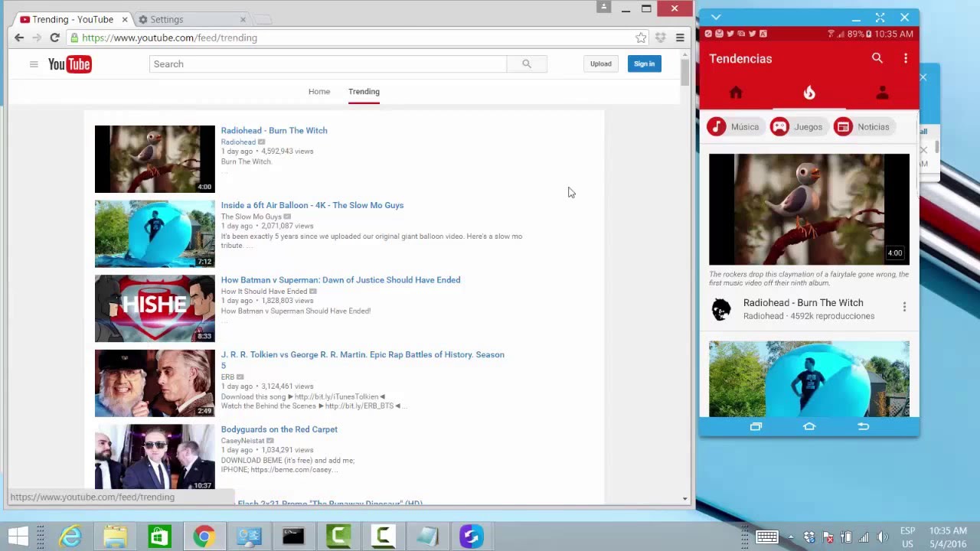Click the Chrome extension icon beside the star
The height and width of the screenshot is (551, 980).
click(660, 37)
